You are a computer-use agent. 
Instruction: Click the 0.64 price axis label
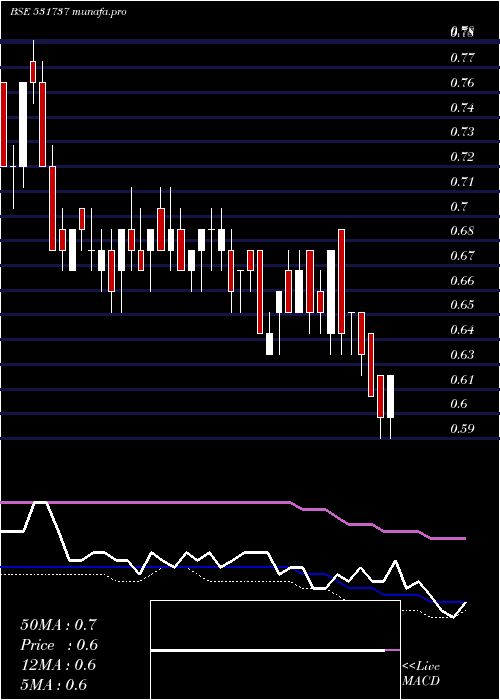click(462, 330)
